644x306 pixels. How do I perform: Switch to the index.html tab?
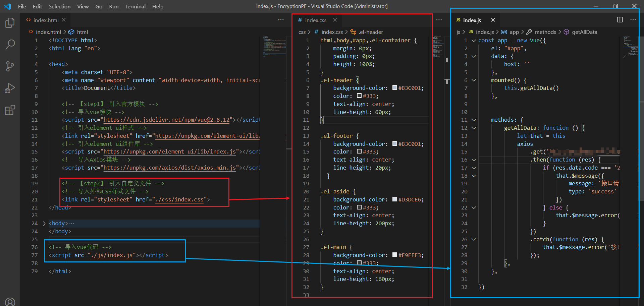point(46,20)
